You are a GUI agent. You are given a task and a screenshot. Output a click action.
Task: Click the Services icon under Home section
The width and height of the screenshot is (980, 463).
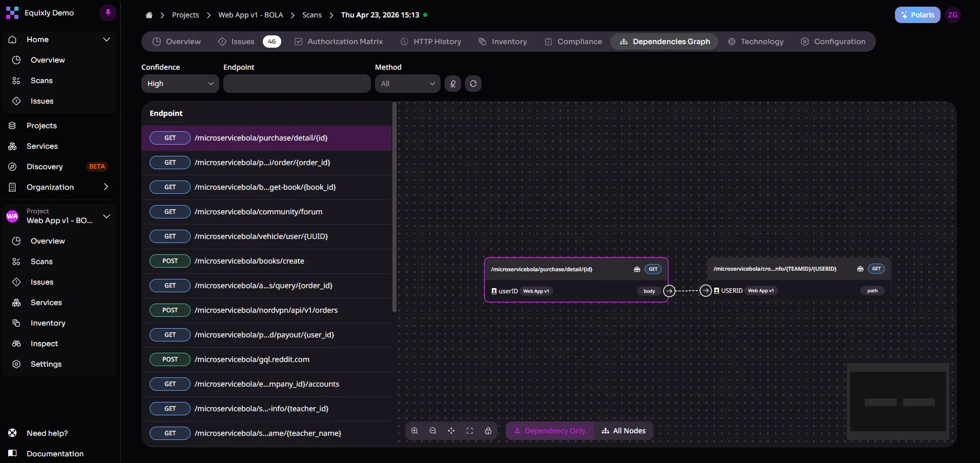tap(13, 146)
